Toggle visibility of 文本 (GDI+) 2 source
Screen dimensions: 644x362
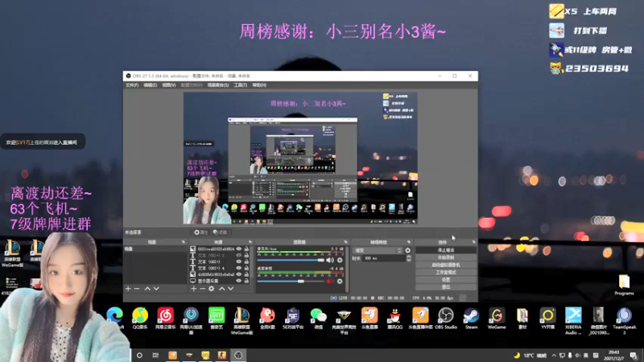pyautogui.click(x=238, y=255)
